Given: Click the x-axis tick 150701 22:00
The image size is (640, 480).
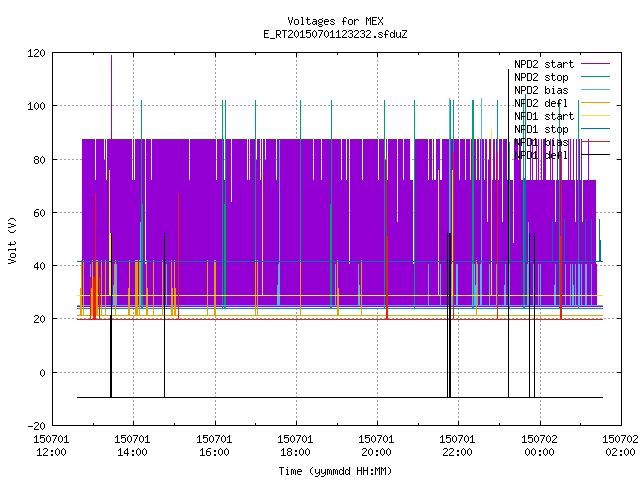Looking at the screenshot, I should (x=457, y=446).
